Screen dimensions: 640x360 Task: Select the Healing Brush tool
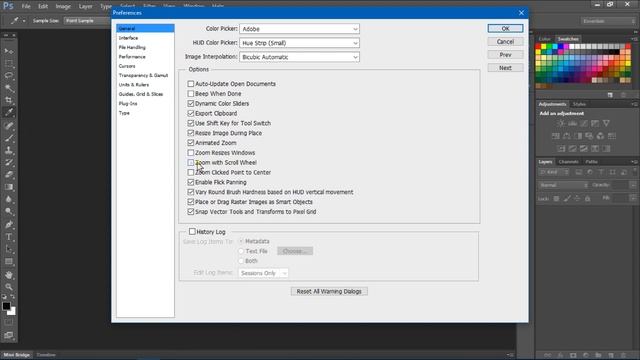[9, 126]
